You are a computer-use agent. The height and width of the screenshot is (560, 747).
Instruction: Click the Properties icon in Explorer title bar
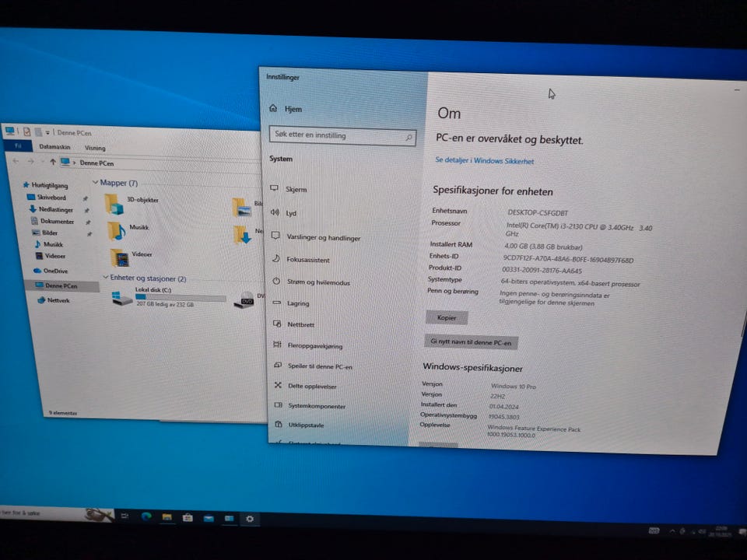click(x=27, y=131)
